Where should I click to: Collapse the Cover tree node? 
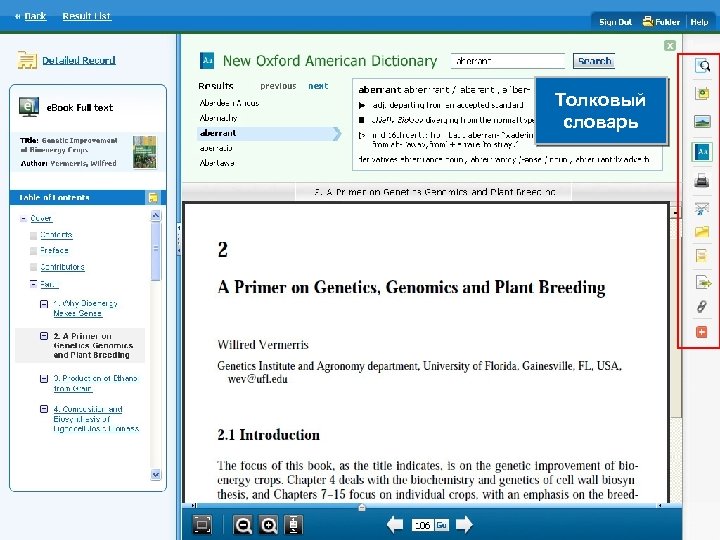pyautogui.click(x=23, y=219)
